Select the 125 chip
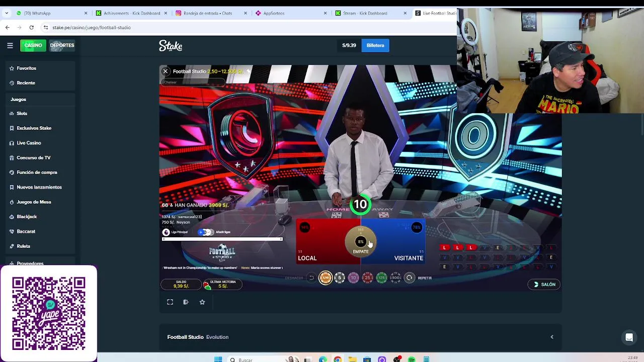The image size is (644, 362). [382, 278]
